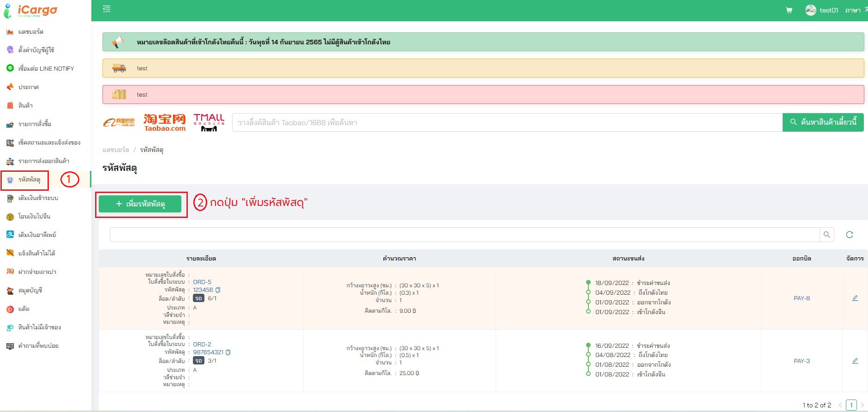Open order link ORD-5

[202, 282]
